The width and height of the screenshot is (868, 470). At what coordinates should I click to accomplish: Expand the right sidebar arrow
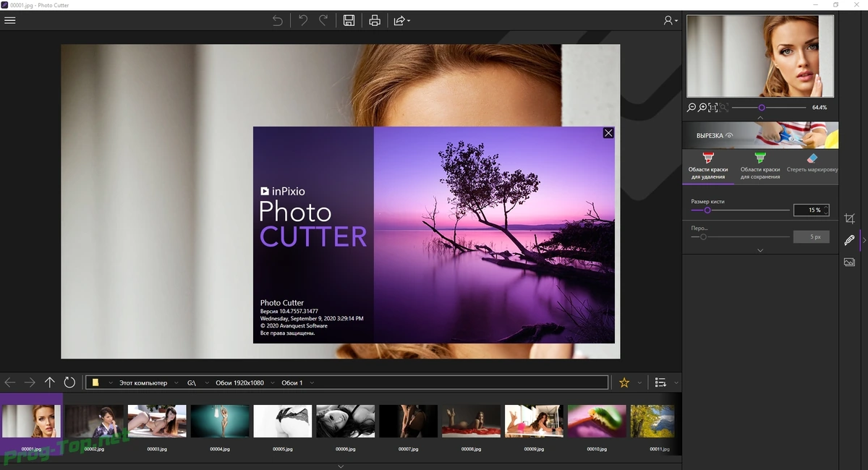(864, 240)
